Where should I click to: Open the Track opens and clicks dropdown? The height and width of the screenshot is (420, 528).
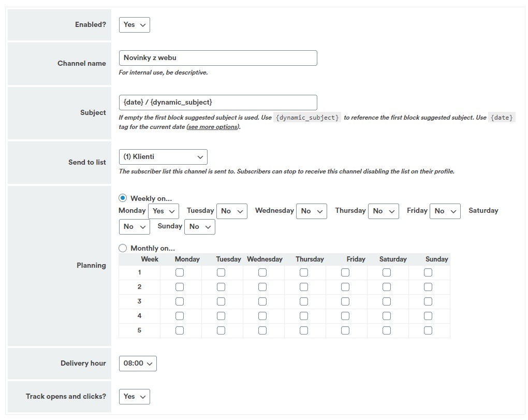(134, 397)
